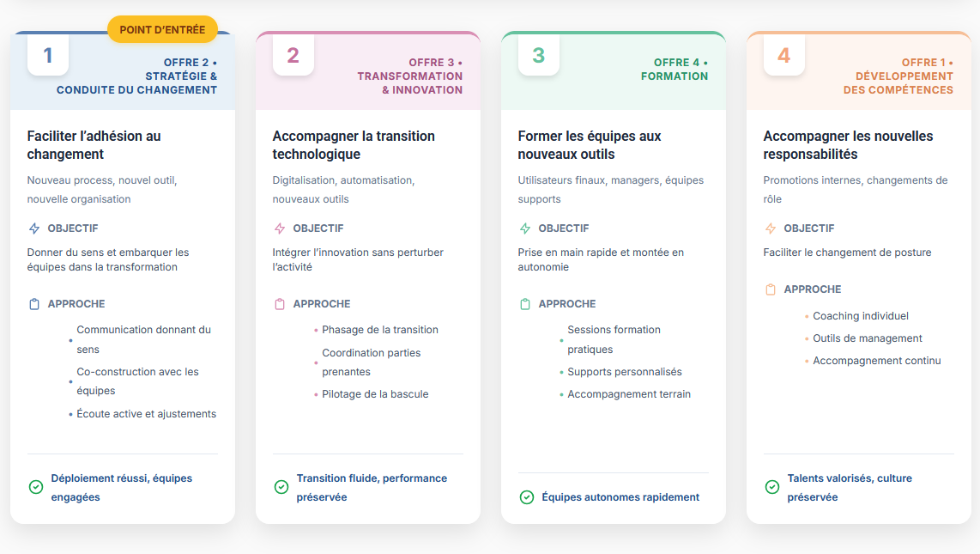Click the green lightning OBJECTIF icon
980x554 pixels.
click(x=525, y=228)
